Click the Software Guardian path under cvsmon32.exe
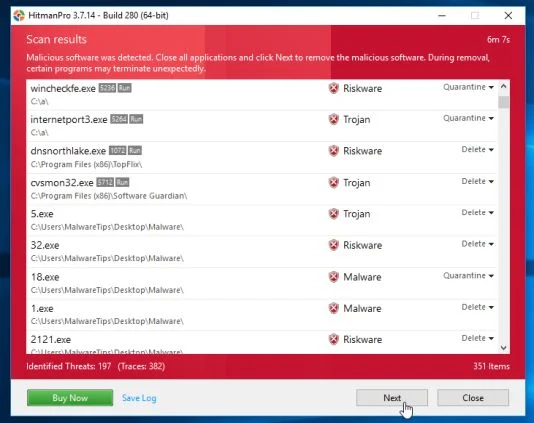The width and height of the screenshot is (534, 423). click(x=109, y=196)
